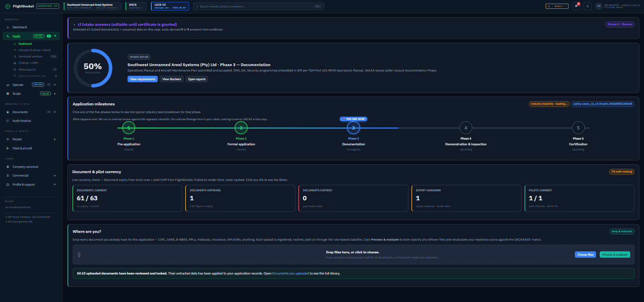Viewport: 644px width, 302px height.
Task: Click the Operate arrows icon
Action: click(8, 85)
